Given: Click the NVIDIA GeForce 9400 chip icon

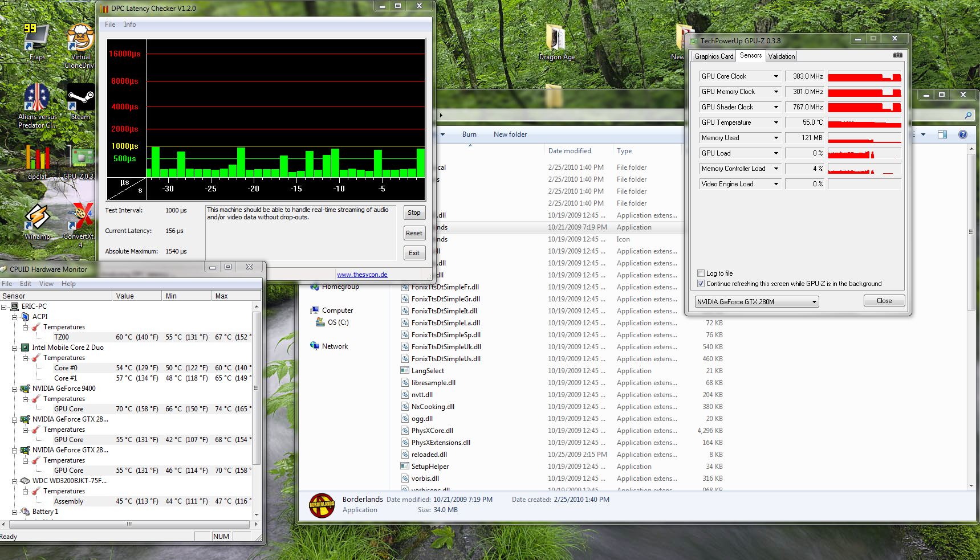Looking at the screenshot, I should pyautogui.click(x=25, y=389).
